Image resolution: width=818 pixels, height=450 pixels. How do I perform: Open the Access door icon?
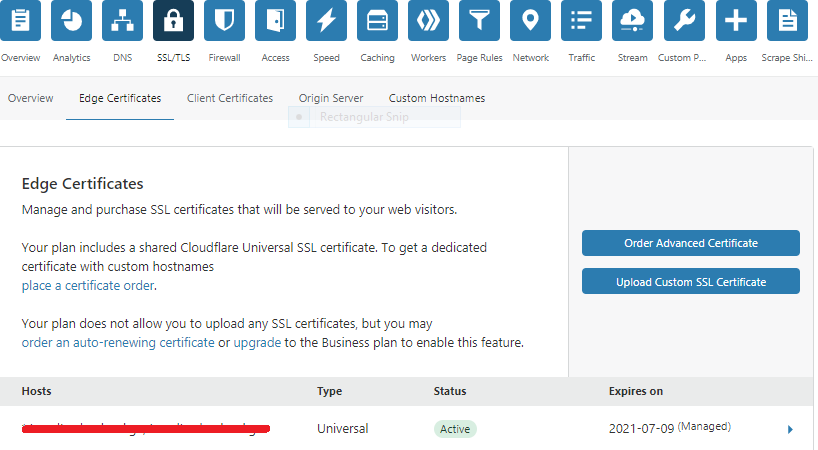point(275,20)
